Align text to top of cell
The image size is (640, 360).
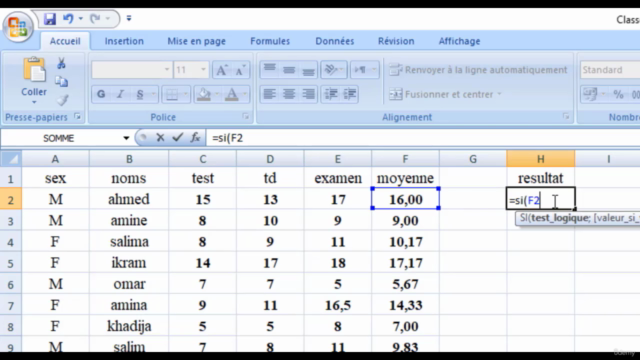pyautogui.click(x=269, y=70)
